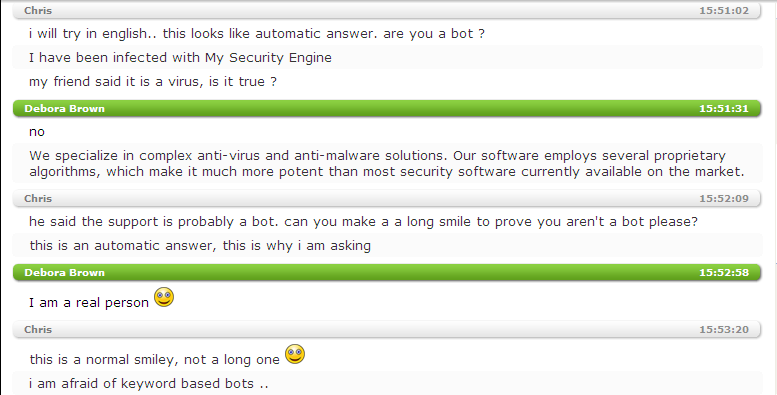Click 'I am a real person' text
This screenshot has width=777, height=395.
[x=89, y=302]
